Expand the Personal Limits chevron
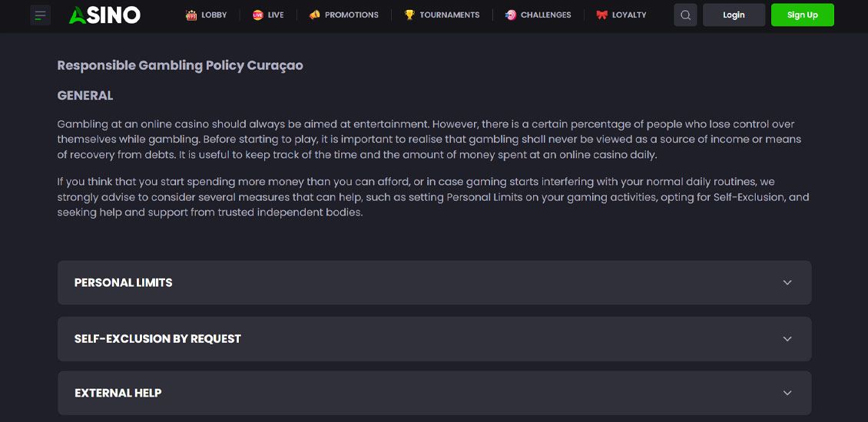 pos(787,282)
